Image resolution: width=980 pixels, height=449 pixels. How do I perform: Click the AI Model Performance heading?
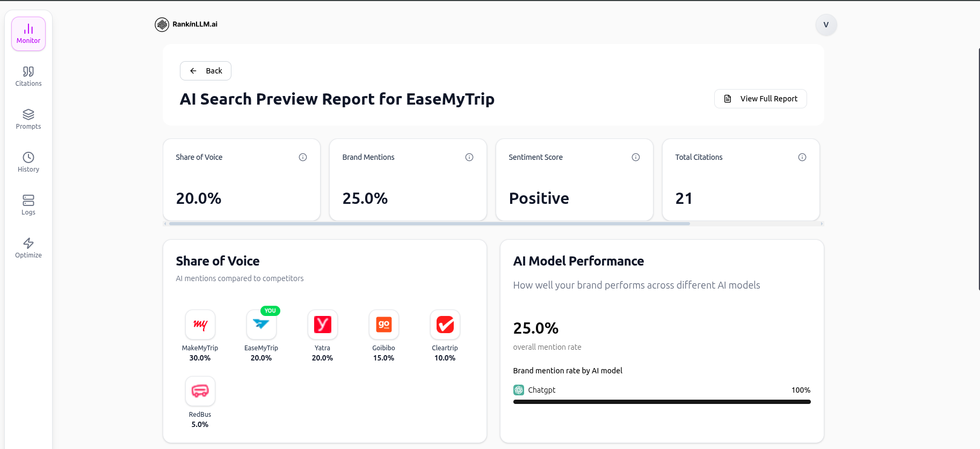[x=578, y=261]
